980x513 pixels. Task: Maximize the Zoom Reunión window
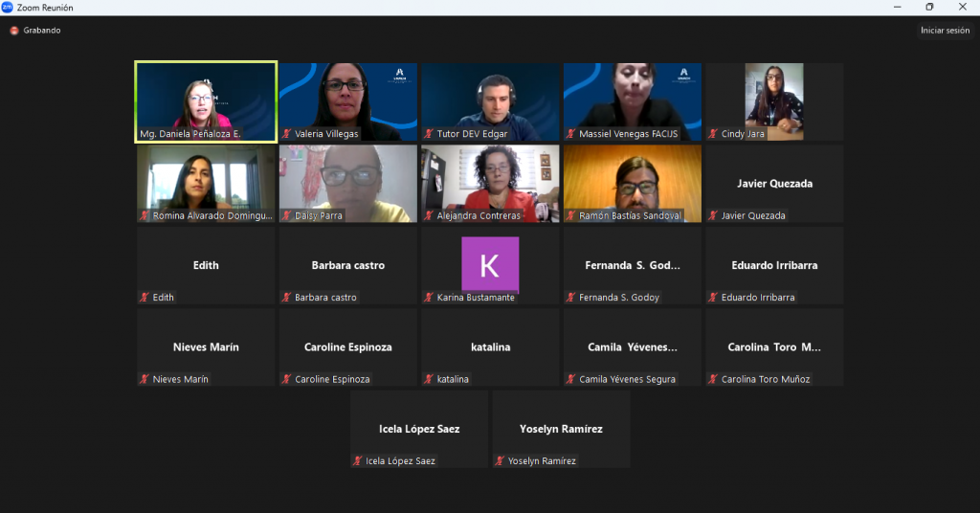(928, 8)
